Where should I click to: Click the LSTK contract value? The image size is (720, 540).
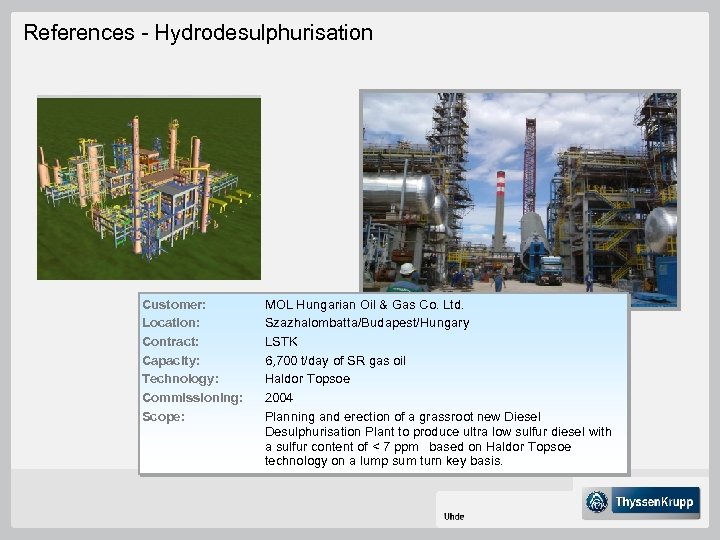(x=281, y=342)
